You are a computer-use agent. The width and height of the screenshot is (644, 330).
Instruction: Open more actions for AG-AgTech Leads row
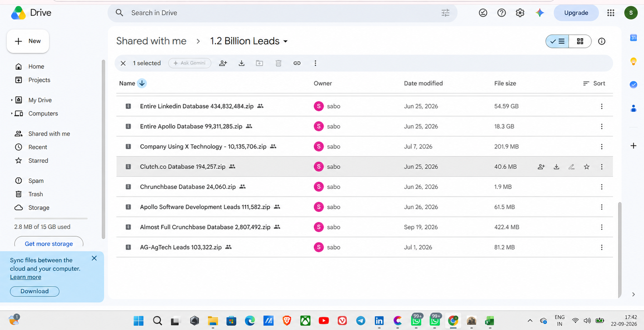(602, 247)
